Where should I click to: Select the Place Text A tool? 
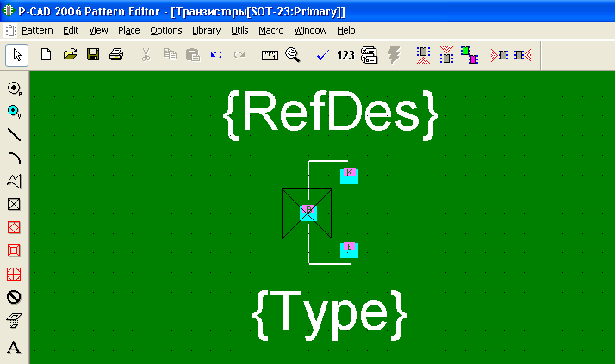click(x=14, y=347)
